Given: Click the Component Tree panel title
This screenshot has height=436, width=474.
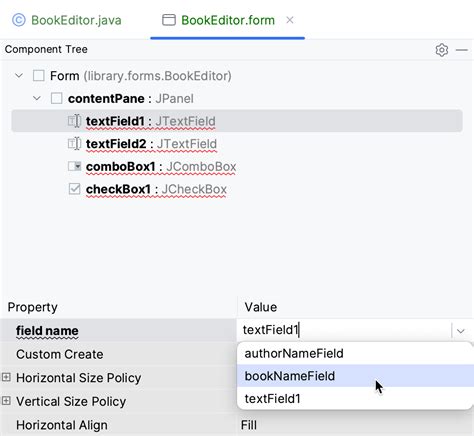Looking at the screenshot, I should click(46, 49).
